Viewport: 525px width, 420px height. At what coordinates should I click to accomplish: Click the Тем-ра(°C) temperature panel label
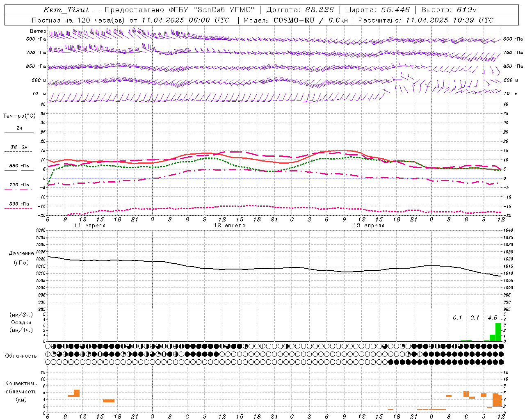(x=19, y=116)
